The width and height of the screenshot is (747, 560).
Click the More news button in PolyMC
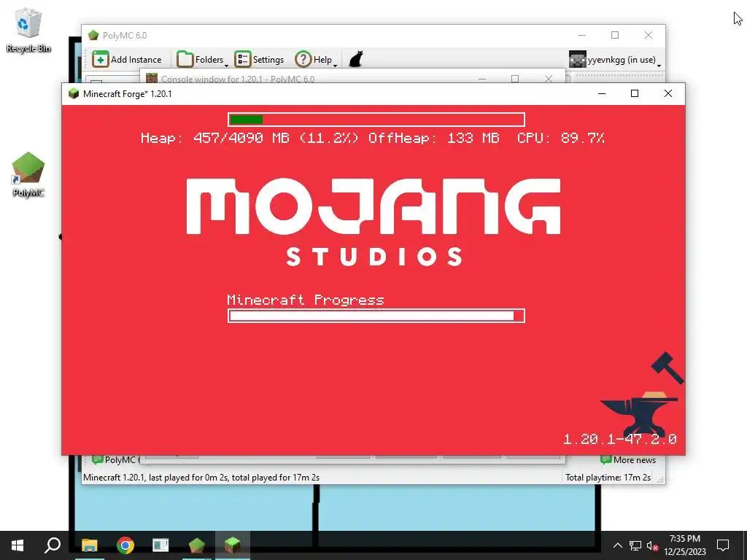628,459
